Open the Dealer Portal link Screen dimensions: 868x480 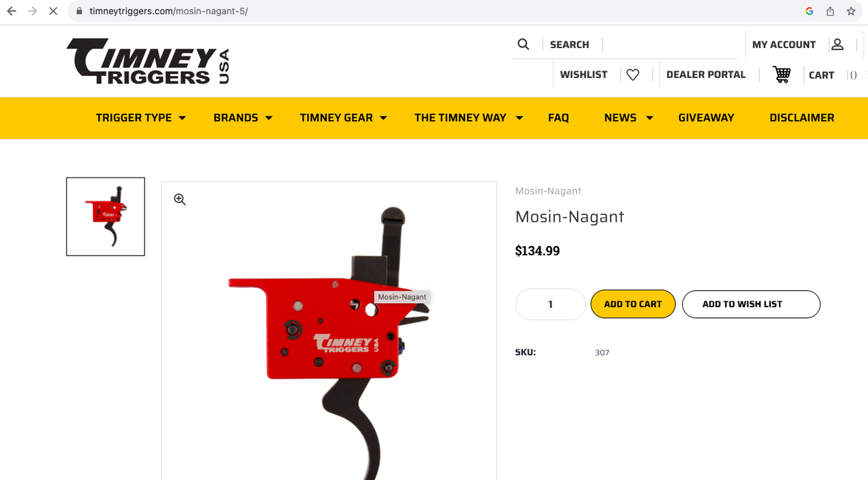point(706,75)
